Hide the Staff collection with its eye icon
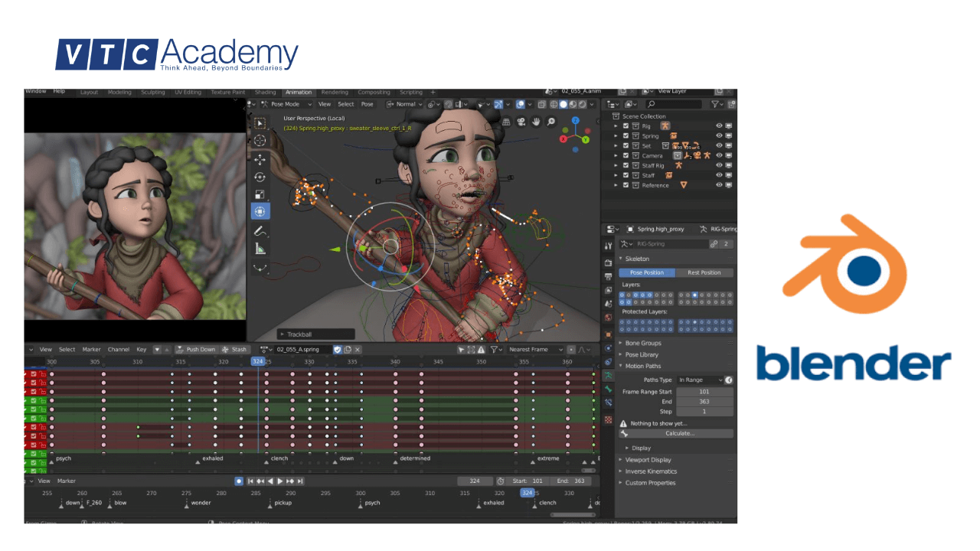The height and width of the screenshot is (551, 980). [719, 175]
